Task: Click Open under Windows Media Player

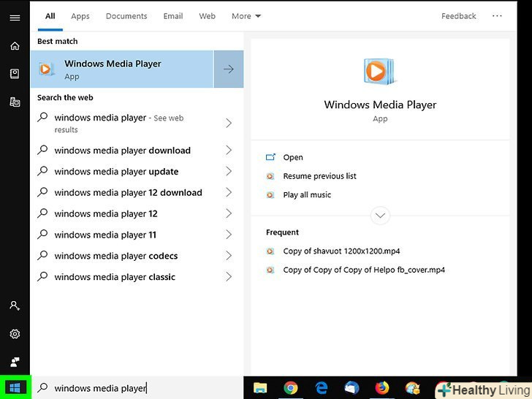Action: tap(293, 157)
